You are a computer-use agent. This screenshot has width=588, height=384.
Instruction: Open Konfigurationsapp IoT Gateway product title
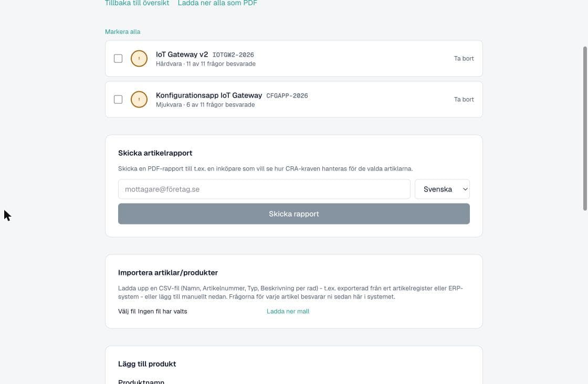point(209,95)
